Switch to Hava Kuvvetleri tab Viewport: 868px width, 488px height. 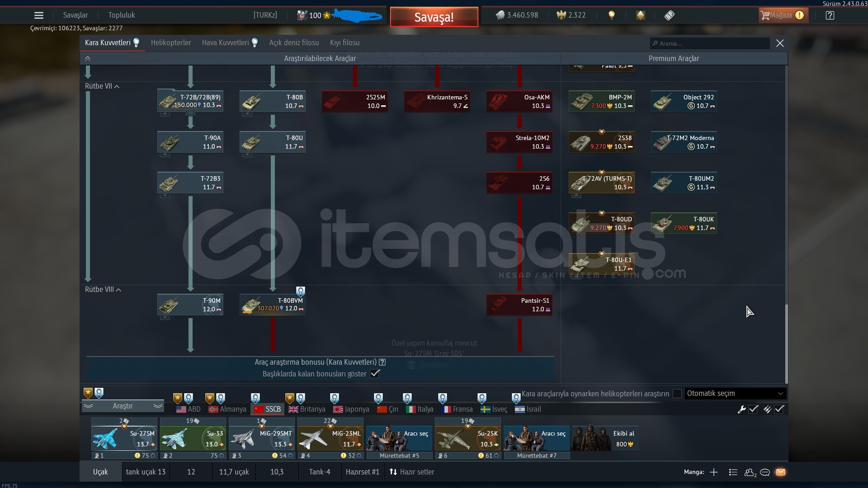(x=230, y=43)
